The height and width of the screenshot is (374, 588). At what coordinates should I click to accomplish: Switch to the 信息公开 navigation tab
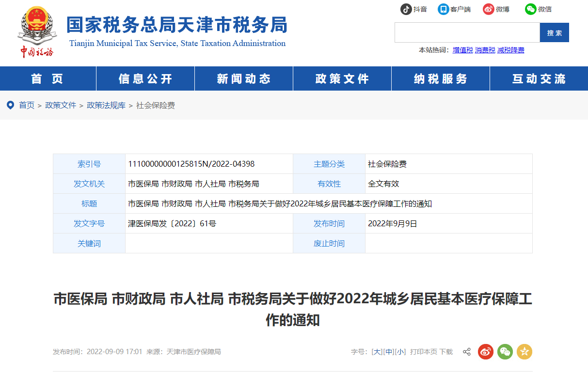145,78
